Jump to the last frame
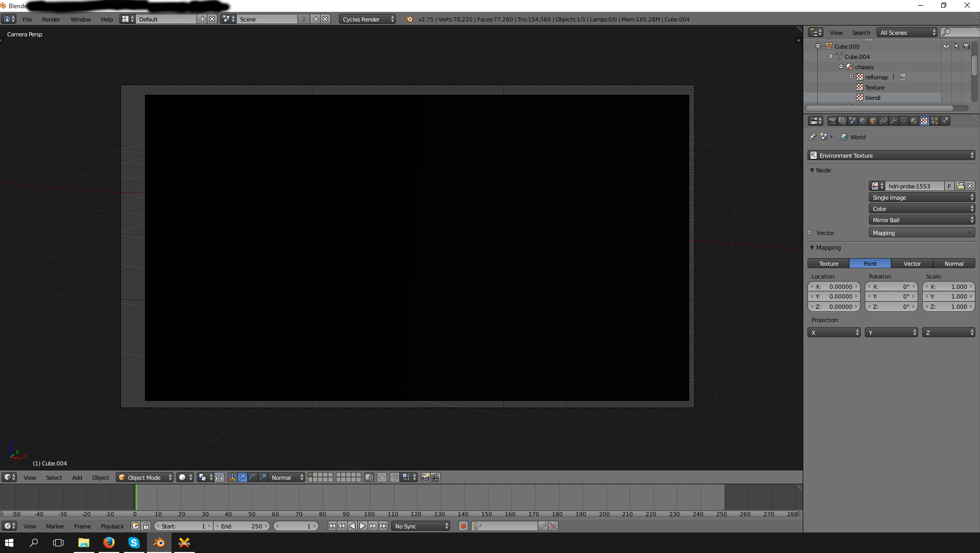The image size is (980, 553). tap(383, 526)
